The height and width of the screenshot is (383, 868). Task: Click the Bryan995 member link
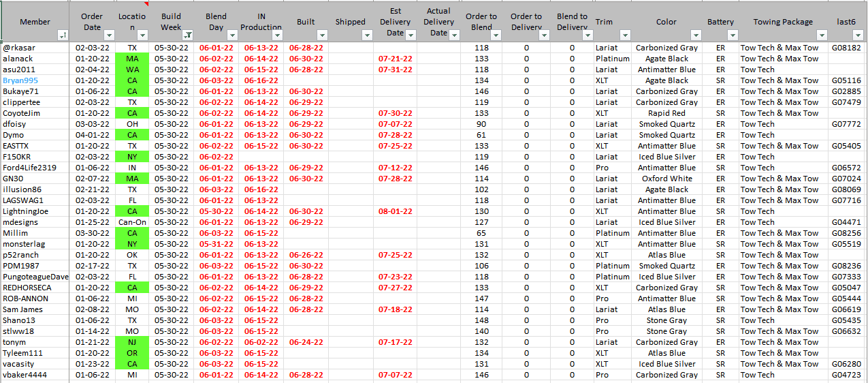21,80
